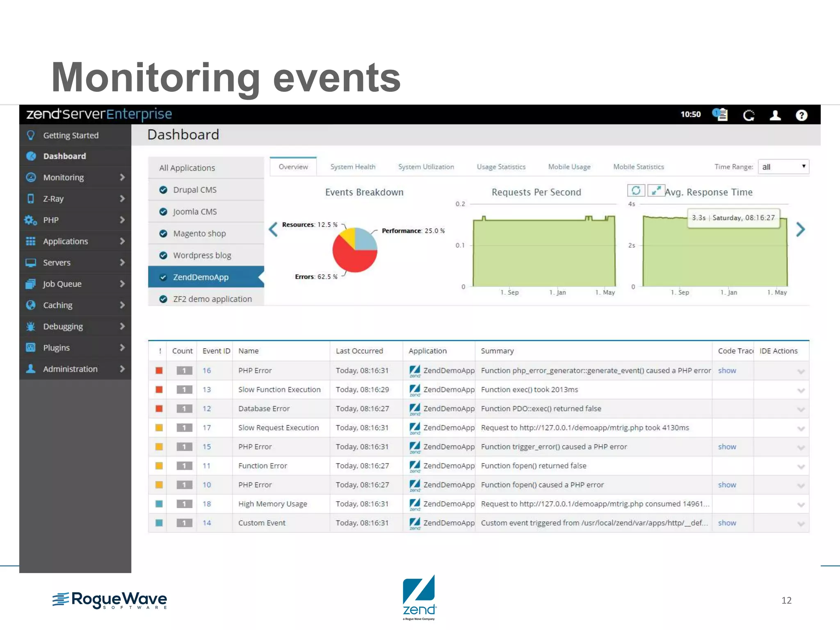Switch to the System Utilization tab

point(426,167)
